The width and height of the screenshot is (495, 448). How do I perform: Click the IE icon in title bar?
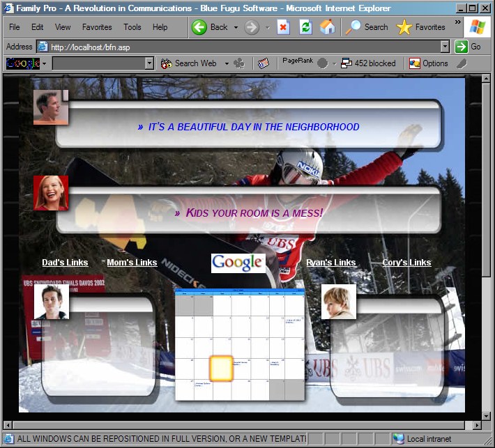click(8, 8)
